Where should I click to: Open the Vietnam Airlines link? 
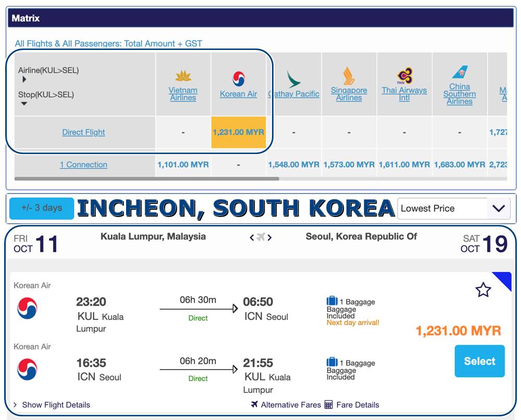tap(183, 94)
